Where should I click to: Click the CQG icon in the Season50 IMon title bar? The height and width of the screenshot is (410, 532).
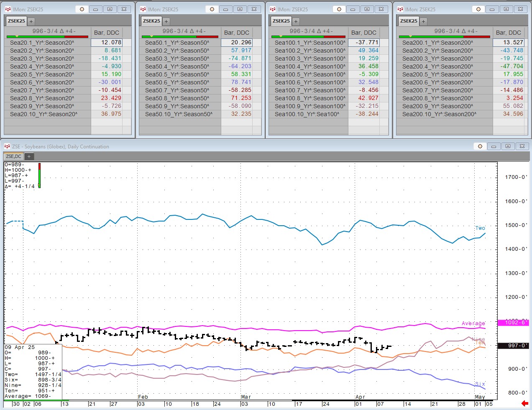(143, 9)
